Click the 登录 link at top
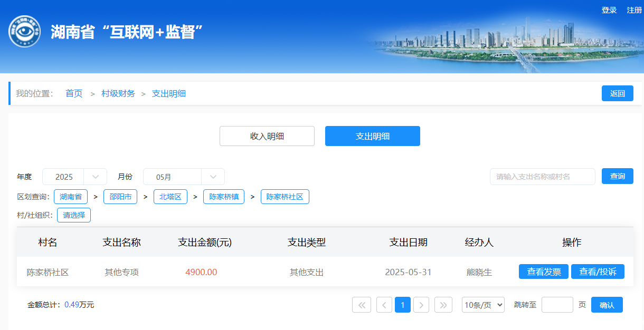 609,10
